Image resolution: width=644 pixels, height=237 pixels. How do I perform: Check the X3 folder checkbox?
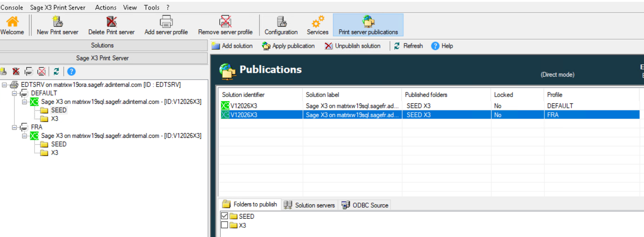(x=224, y=225)
